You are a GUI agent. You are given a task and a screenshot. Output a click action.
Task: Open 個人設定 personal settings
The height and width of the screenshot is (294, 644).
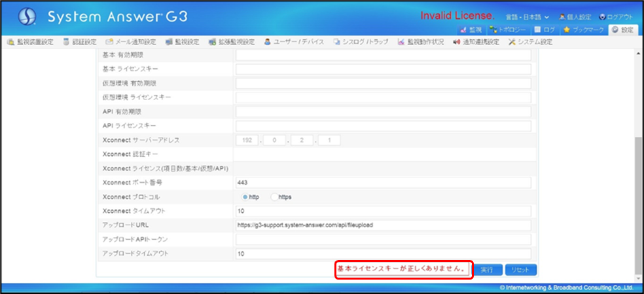pos(576,16)
